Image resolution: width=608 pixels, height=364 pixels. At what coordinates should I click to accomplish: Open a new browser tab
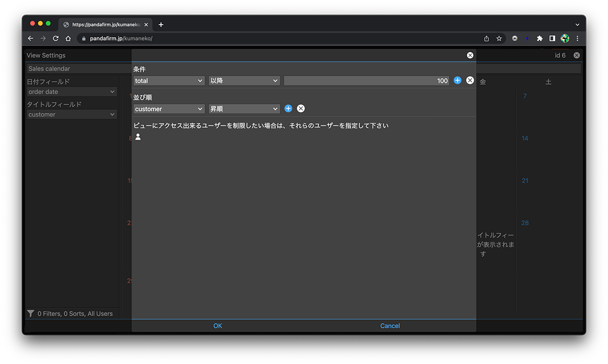[x=161, y=25]
